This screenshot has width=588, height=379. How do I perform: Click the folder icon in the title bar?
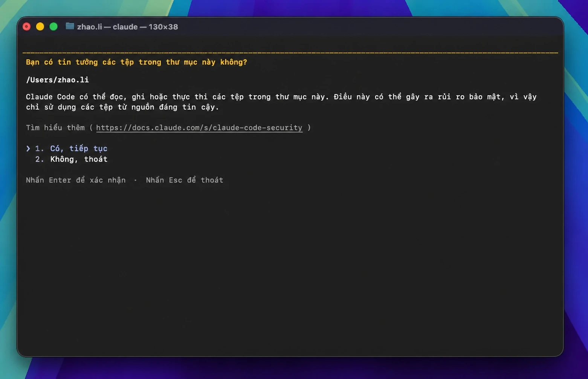click(70, 26)
